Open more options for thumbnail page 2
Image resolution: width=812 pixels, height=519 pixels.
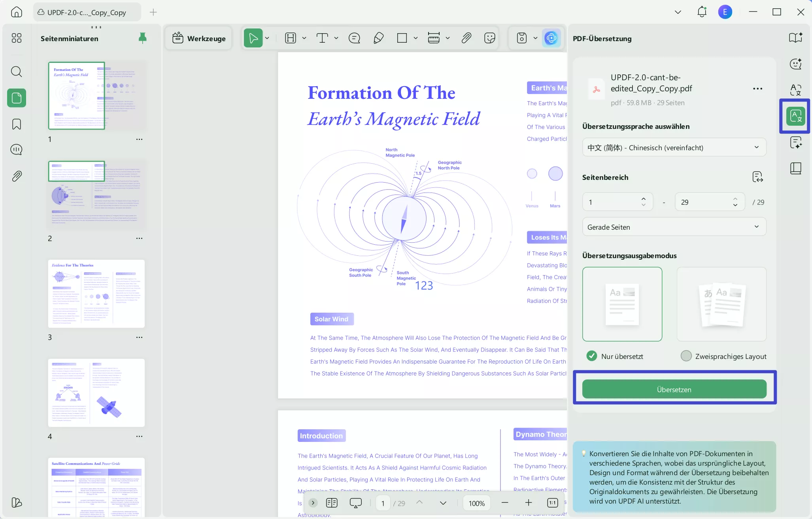pos(139,238)
